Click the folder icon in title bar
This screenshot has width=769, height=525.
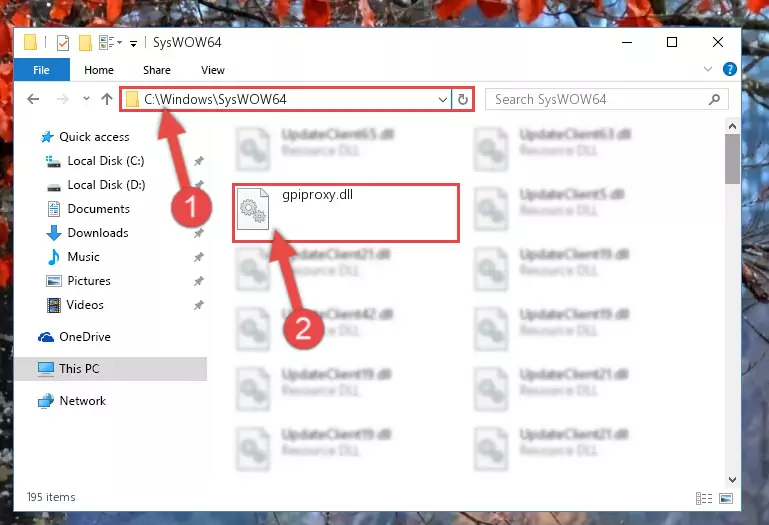(30, 43)
